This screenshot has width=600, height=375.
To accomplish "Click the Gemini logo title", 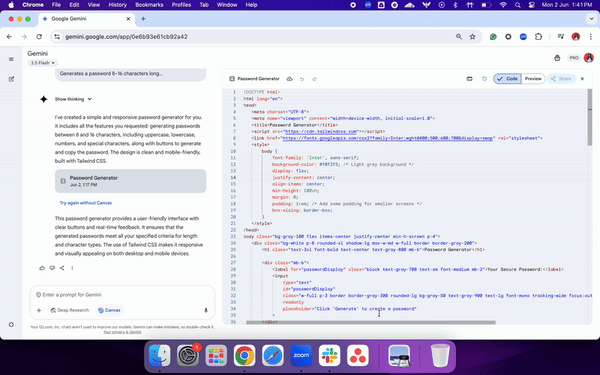I will [38, 54].
